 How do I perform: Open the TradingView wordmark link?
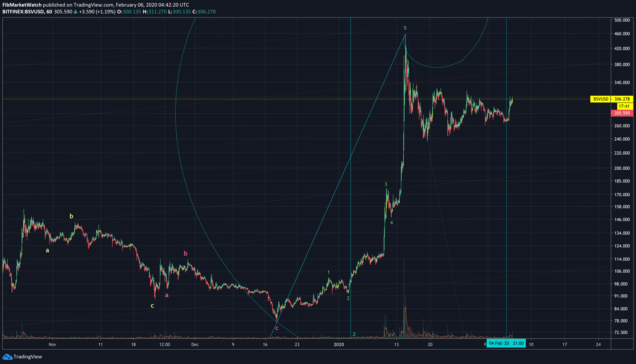coord(28,357)
